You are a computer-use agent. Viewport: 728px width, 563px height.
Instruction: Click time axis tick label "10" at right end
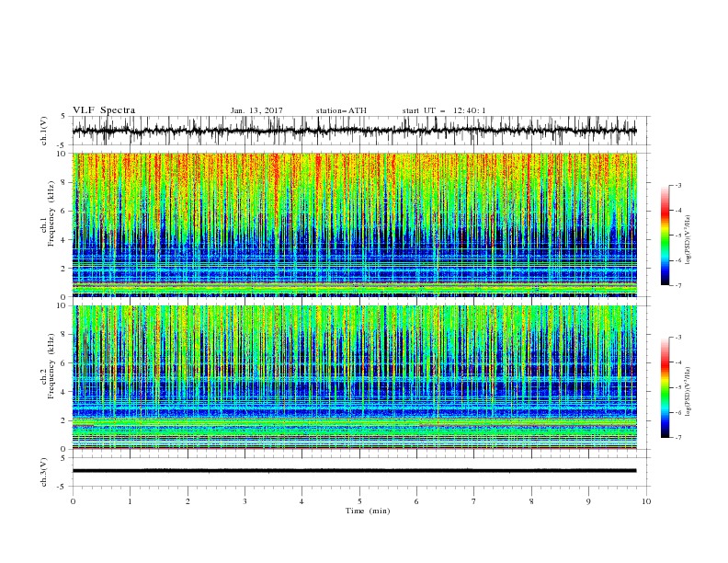[646, 501]
